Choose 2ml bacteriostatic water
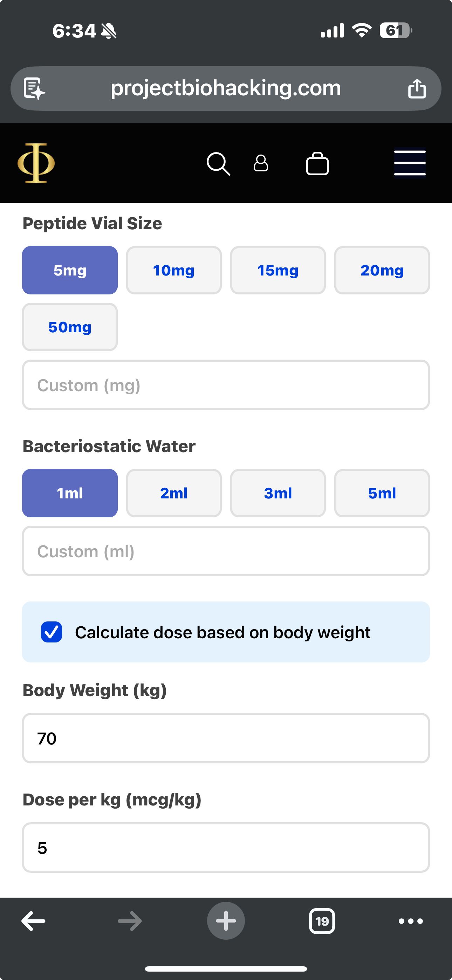Viewport: 452px width, 980px height. click(174, 493)
